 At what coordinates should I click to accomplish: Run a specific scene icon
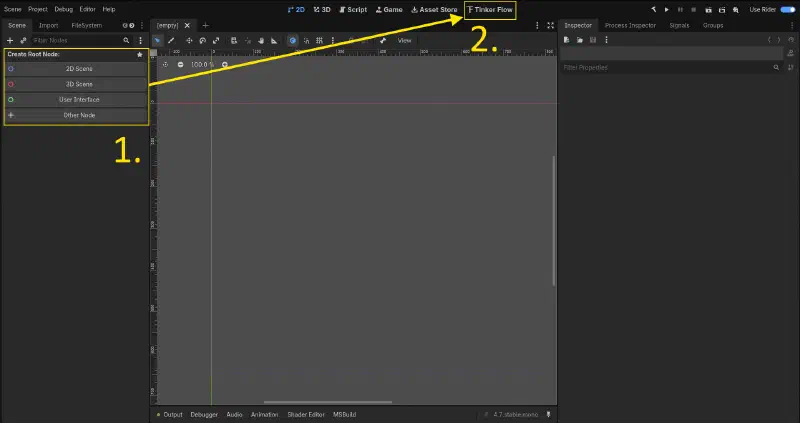coord(722,10)
